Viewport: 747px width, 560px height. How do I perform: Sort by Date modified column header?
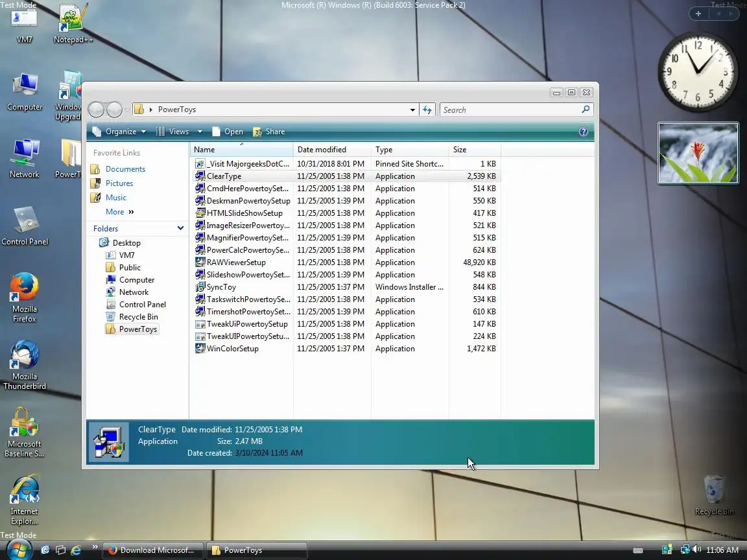tap(332, 150)
